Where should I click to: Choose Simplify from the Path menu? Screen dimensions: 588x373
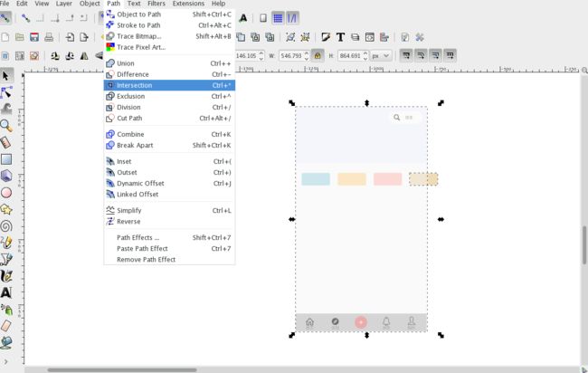(169, 211)
